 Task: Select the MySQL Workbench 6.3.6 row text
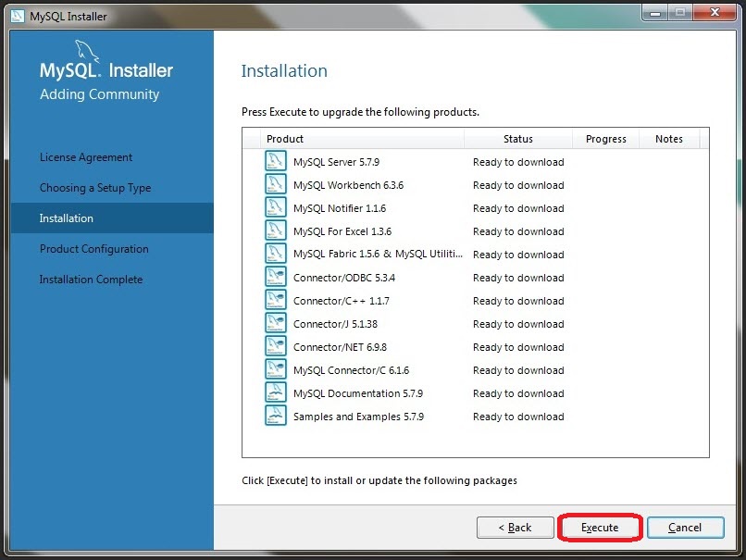tap(348, 185)
